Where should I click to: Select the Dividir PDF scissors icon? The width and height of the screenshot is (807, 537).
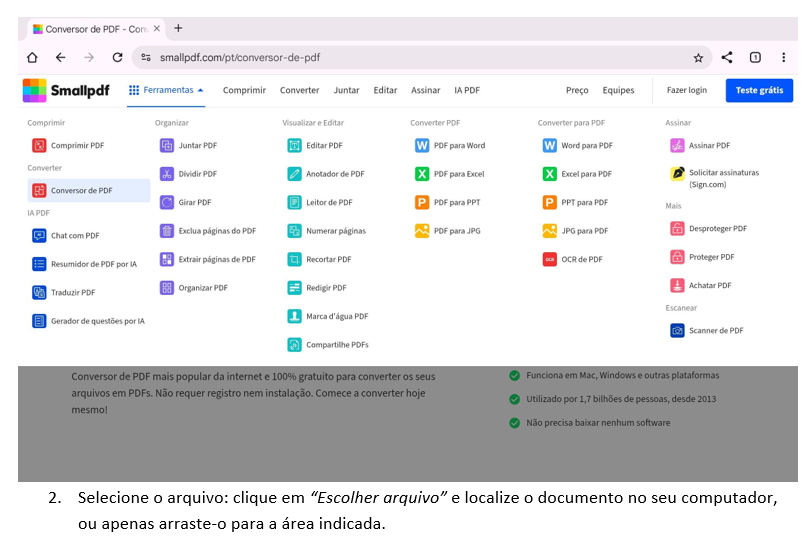pyautogui.click(x=167, y=174)
